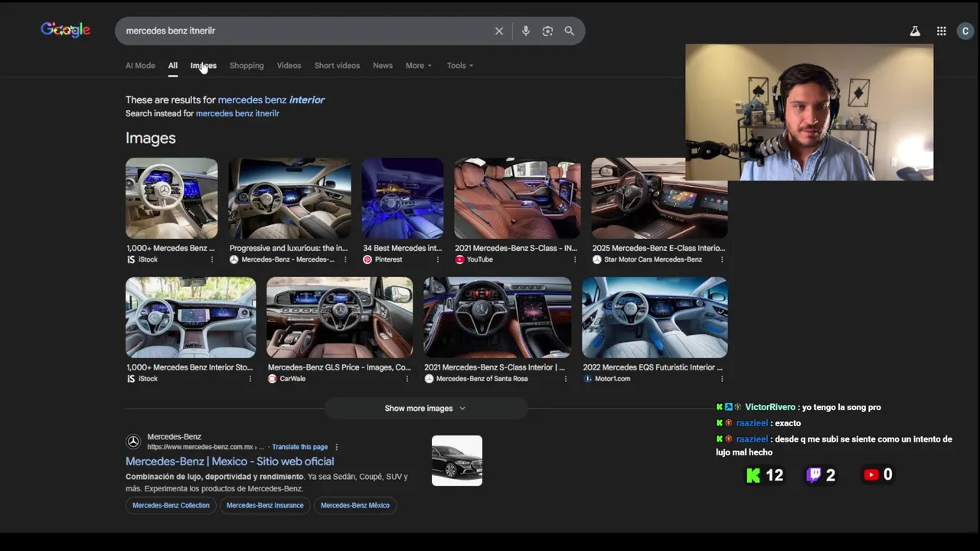Open the Google apps grid
980x551 pixels.
941,31
